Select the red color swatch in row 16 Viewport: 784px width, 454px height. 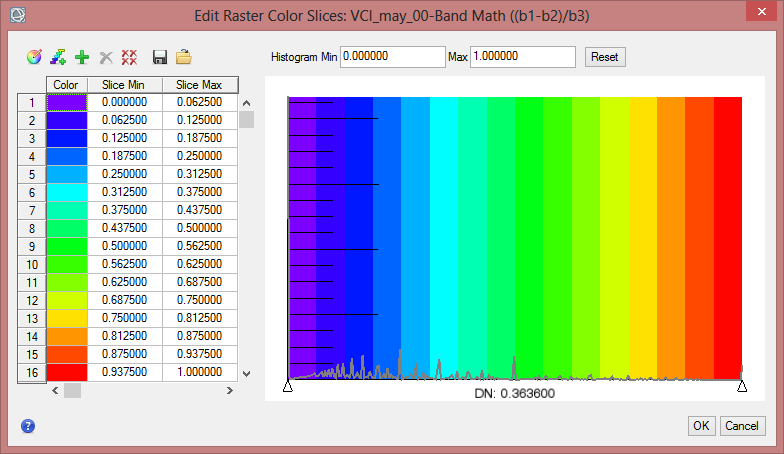(67, 372)
